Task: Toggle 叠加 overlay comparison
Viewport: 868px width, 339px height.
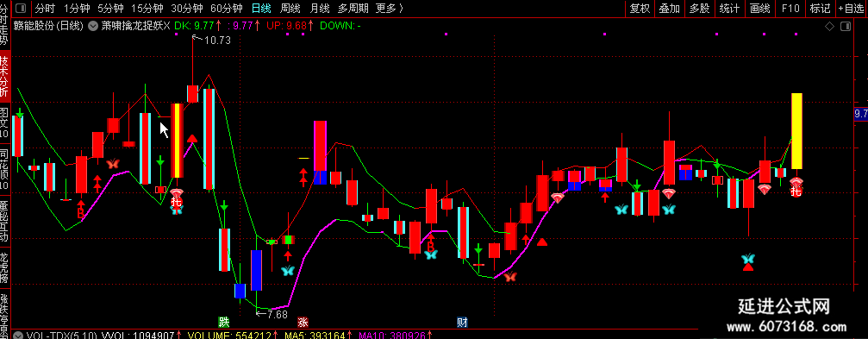Action: (x=669, y=9)
